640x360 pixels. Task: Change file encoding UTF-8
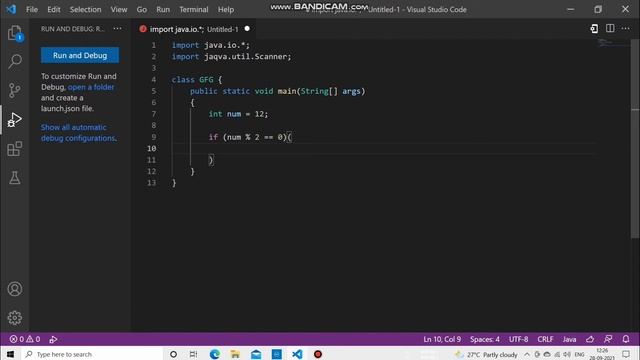click(x=518, y=339)
